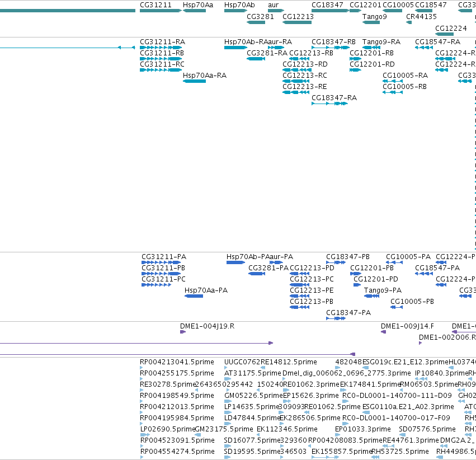Click the SD19595.5prime label
Viewport: 476px width, 460px height.
pos(252,452)
